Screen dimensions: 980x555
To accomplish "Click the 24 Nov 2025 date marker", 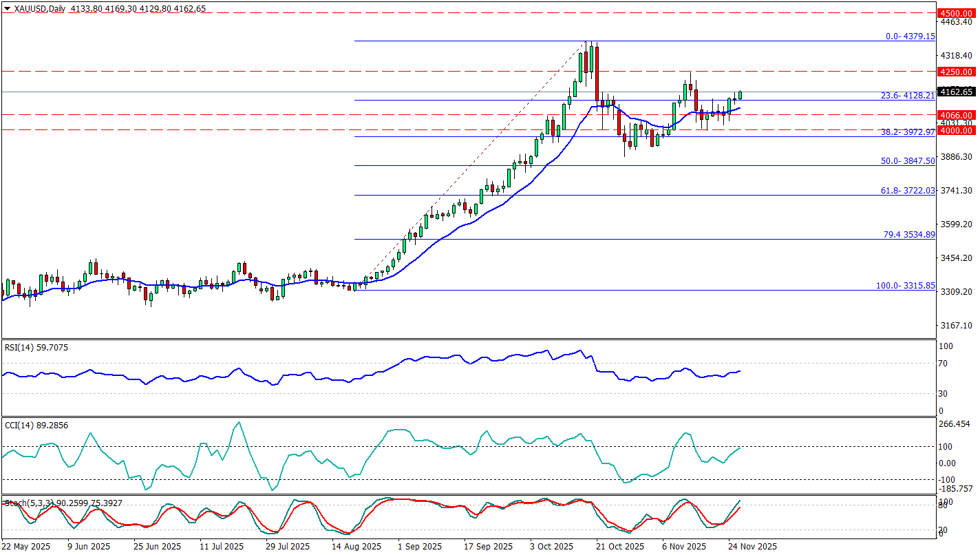I will 753,547.
